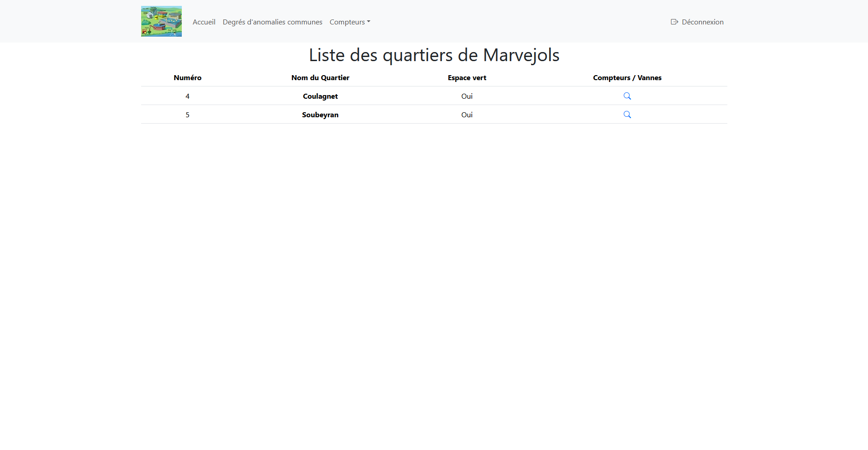Select Accueil in the navigation bar
This screenshot has width=868, height=450.
click(204, 22)
